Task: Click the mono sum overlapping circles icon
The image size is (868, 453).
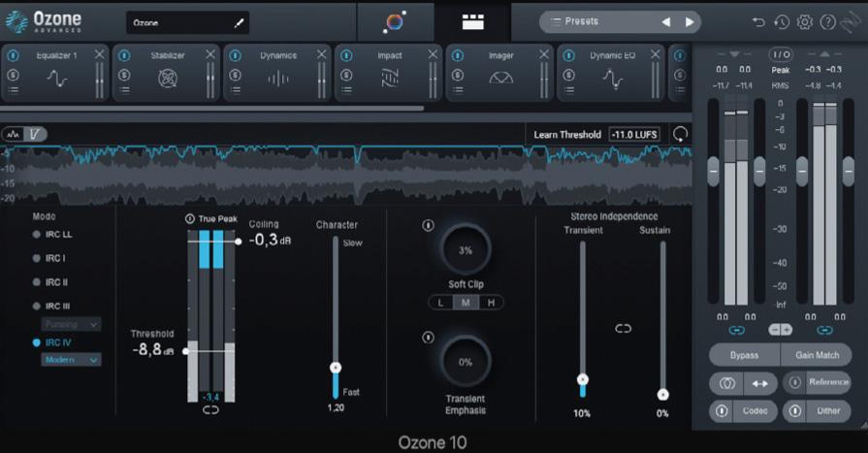Action: pos(727,382)
